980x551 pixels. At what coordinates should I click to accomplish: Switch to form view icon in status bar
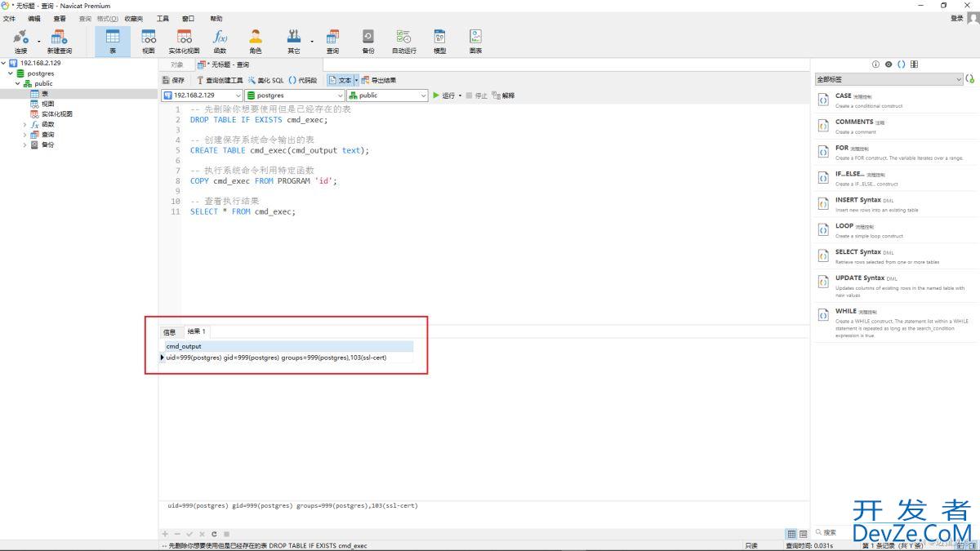point(803,534)
